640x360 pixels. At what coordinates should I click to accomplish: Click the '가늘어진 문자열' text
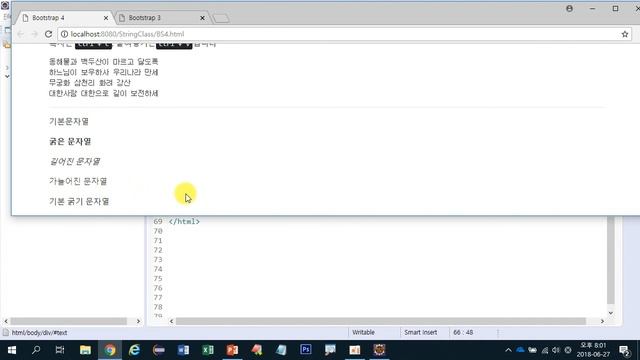click(x=78, y=181)
